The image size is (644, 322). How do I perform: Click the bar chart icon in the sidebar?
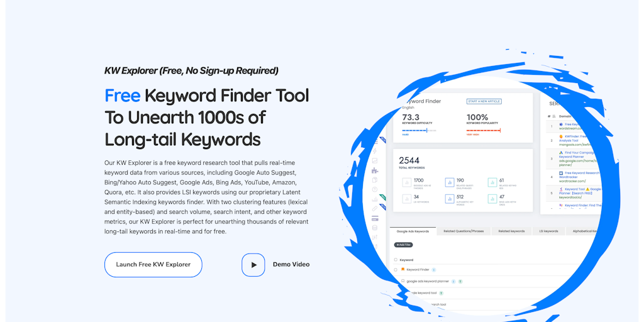[x=375, y=199]
